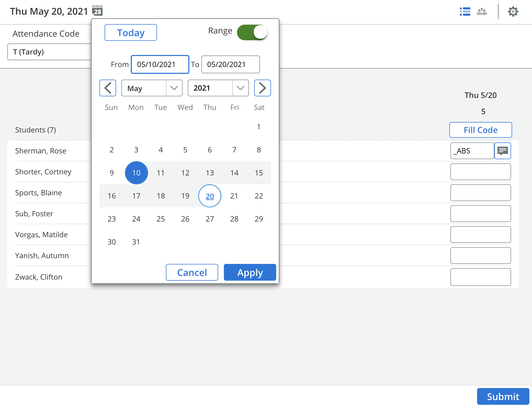532x410 pixels.
Task: Expand the May month dropdown
Action: [x=152, y=88]
